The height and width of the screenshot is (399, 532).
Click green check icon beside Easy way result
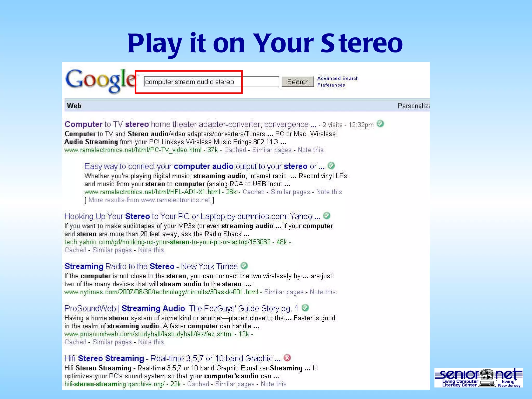pos(331,165)
